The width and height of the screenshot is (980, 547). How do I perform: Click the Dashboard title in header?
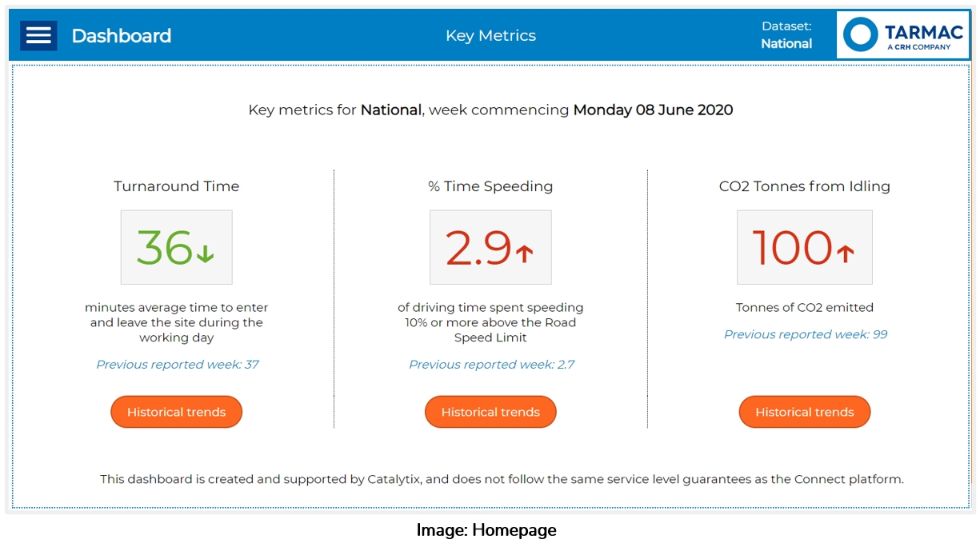click(x=121, y=36)
